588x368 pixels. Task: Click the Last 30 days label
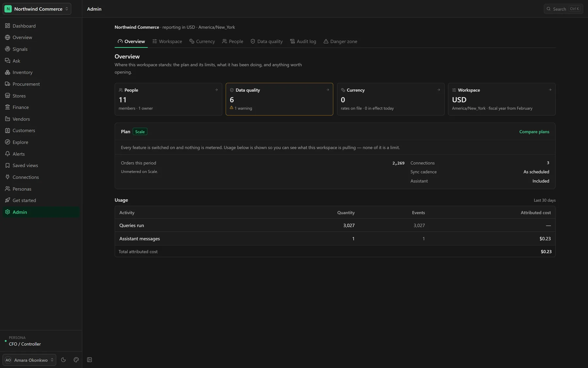pyautogui.click(x=545, y=200)
